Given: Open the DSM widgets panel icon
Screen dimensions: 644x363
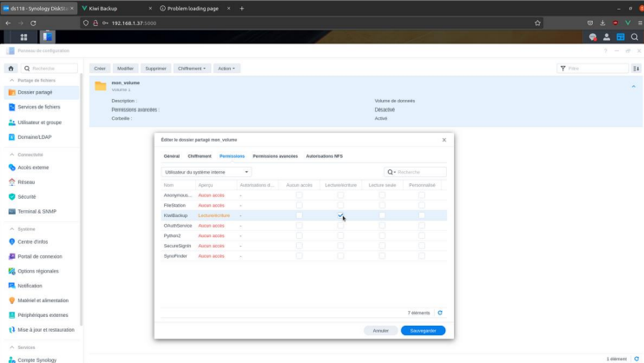Looking at the screenshot, I should click(x=621, y=37).
